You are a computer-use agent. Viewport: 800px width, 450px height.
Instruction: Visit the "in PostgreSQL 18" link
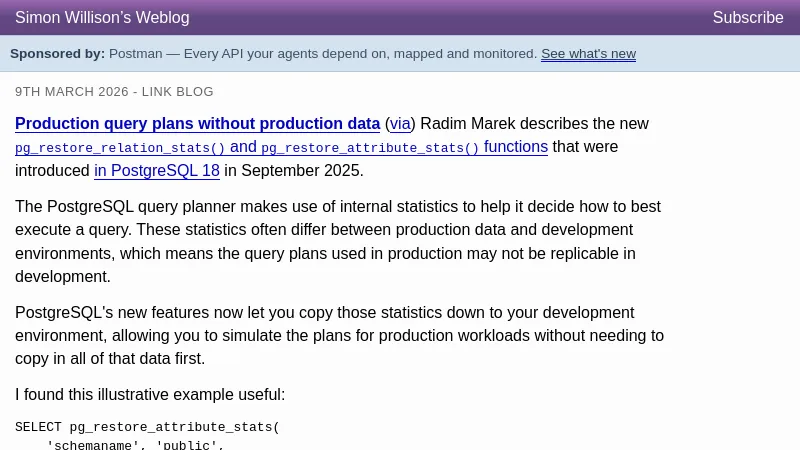(157, 171)
